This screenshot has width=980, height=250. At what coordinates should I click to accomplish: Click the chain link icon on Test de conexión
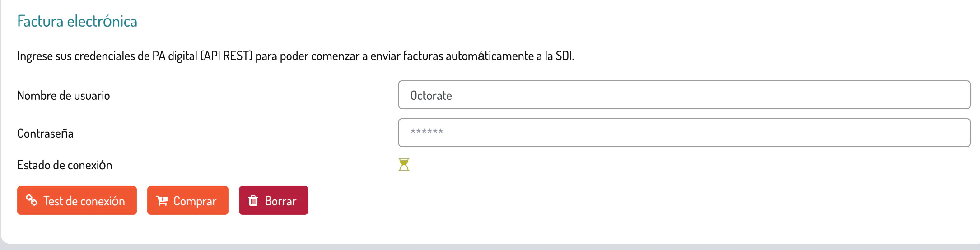click(x=32, y=200)
